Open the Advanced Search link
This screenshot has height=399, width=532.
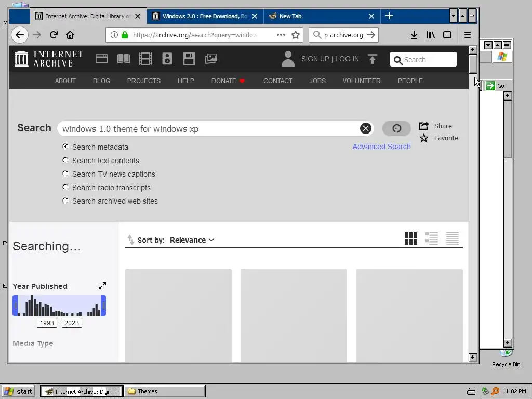click(381, 147)
